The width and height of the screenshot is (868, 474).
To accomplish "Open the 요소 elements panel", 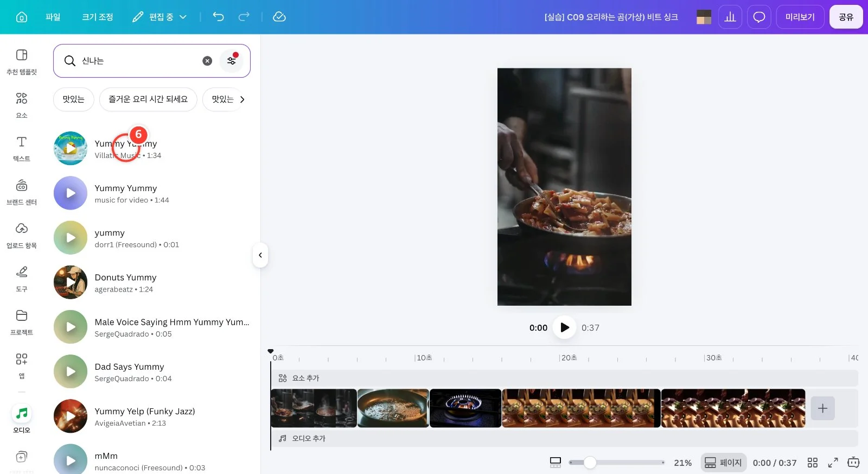I will pos(22,105).
